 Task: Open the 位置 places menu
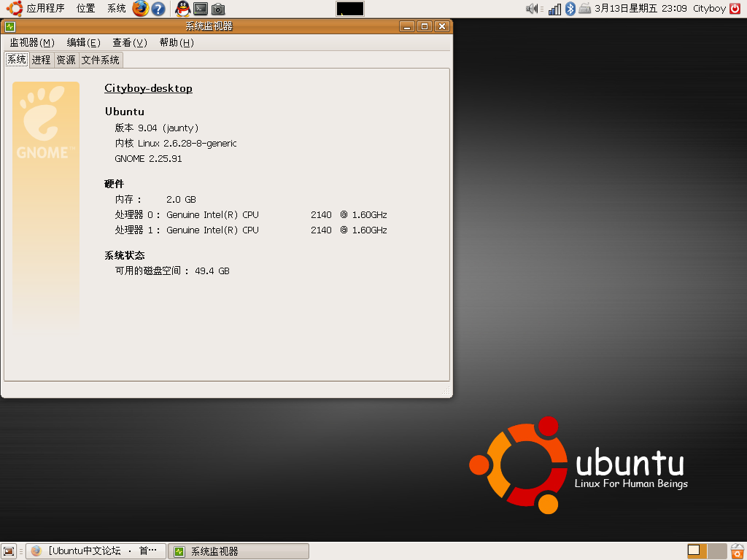click(86, 8)
